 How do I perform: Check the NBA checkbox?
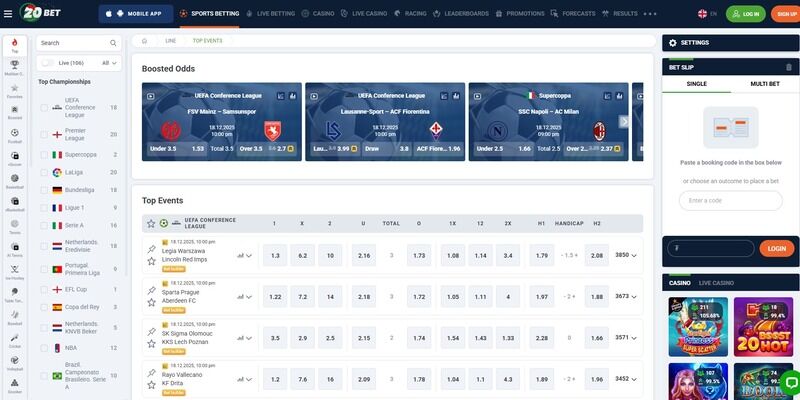tap(44, 348)
